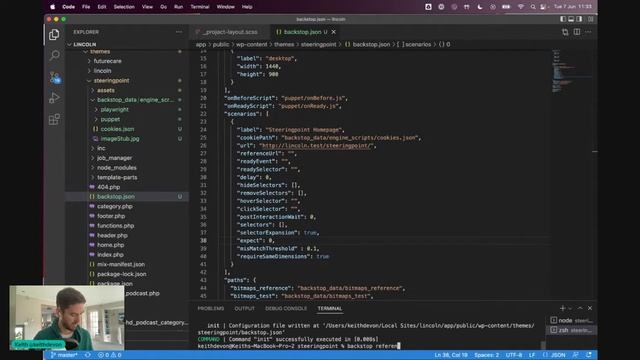Click the editor minimap
Screen dimensions: 640x360
click(x=571, y=71)
